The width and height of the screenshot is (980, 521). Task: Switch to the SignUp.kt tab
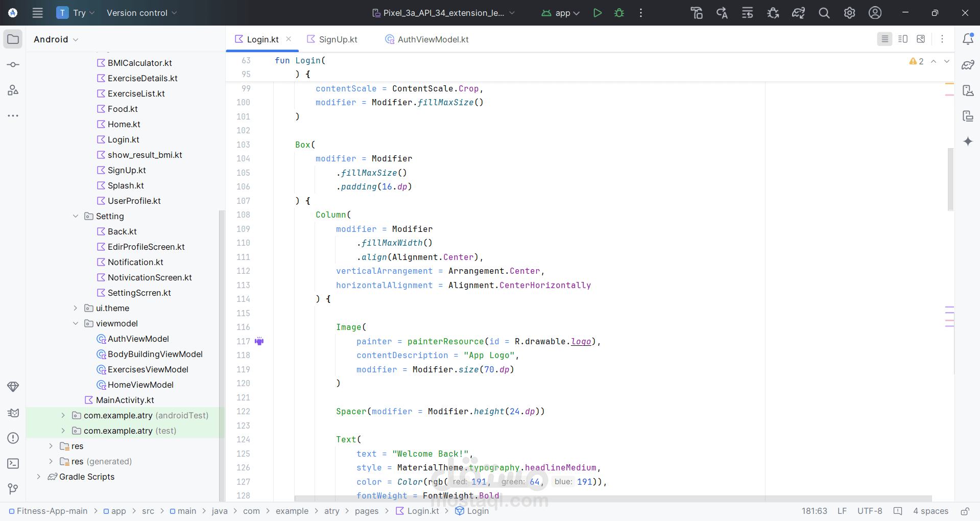click(332, 39)
